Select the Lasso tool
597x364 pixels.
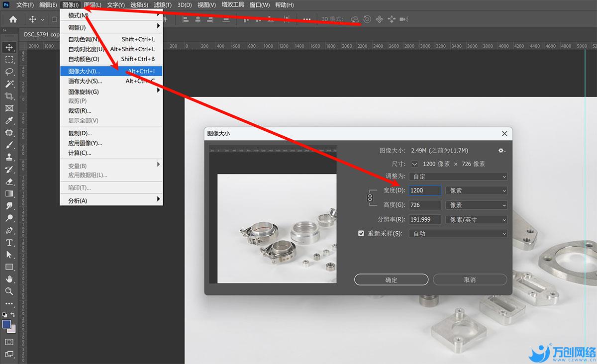point(9,72)
